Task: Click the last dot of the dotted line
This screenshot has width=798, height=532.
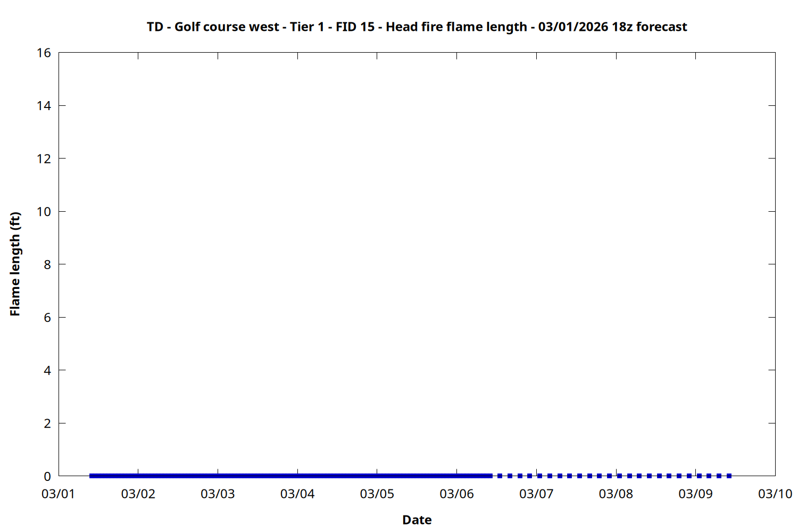Action: (729, 476)
